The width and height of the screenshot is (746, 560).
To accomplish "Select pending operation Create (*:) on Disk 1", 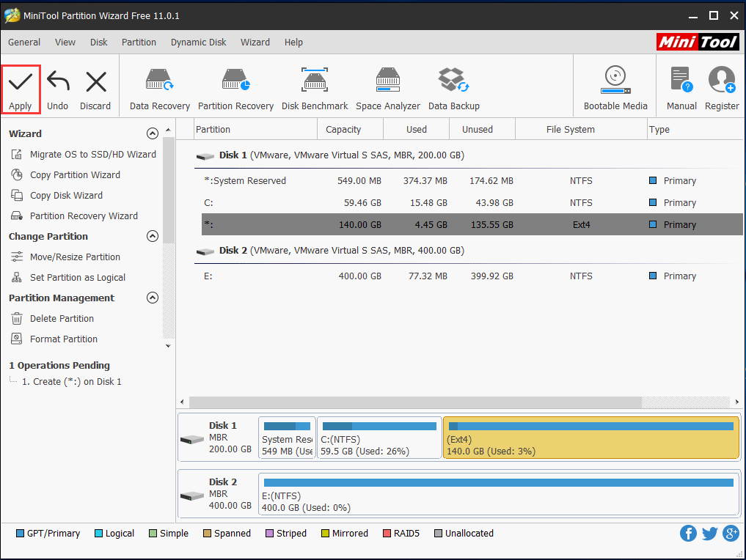I will (x=71, y=382).
